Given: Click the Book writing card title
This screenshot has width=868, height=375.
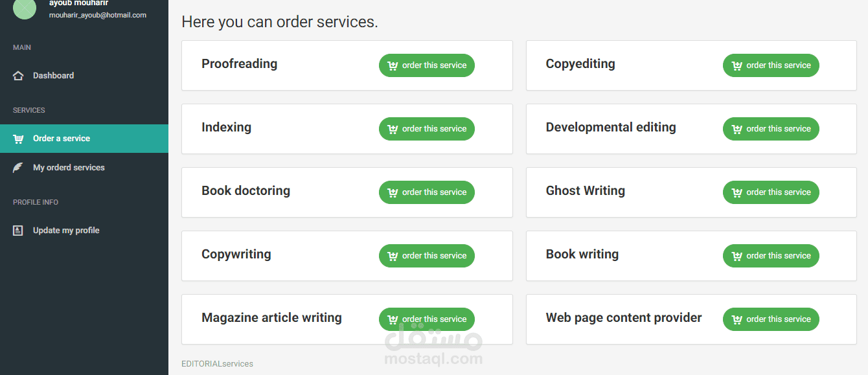Looking at the screenshot, I should (582, 255).
